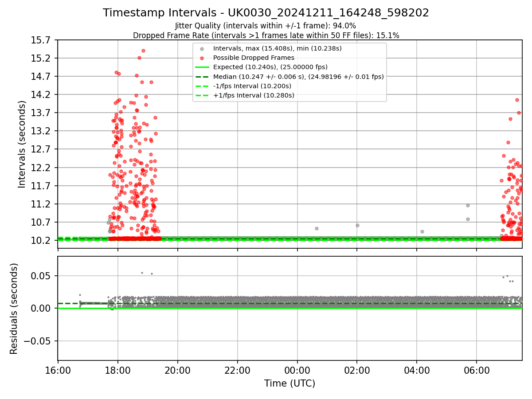Click the 'Dropped Frame Rate' subtitle line

coord(266,35)
